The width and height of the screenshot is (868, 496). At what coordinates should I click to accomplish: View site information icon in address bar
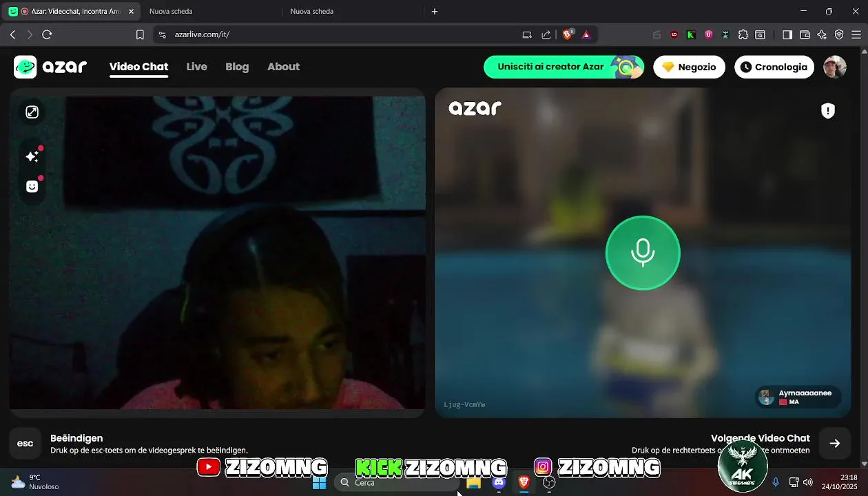pyautogui.click(x=163, y=34)
